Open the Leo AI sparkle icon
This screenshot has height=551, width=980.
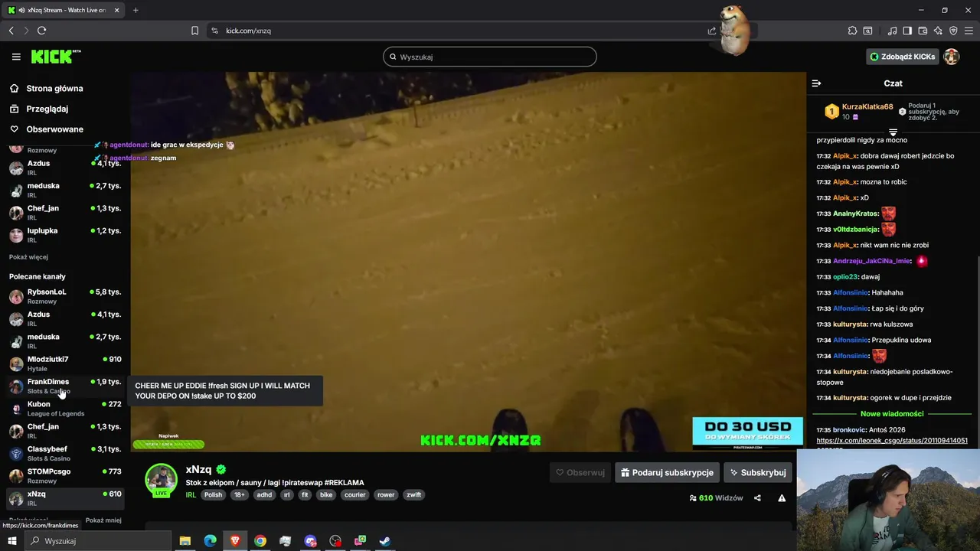[x=938, y=31]
